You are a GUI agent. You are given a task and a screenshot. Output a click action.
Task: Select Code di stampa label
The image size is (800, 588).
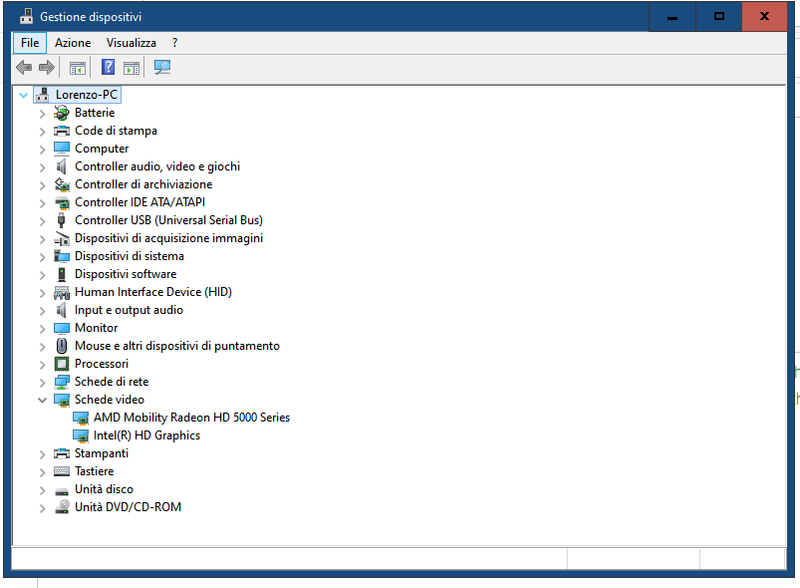(x=116, y=131)
